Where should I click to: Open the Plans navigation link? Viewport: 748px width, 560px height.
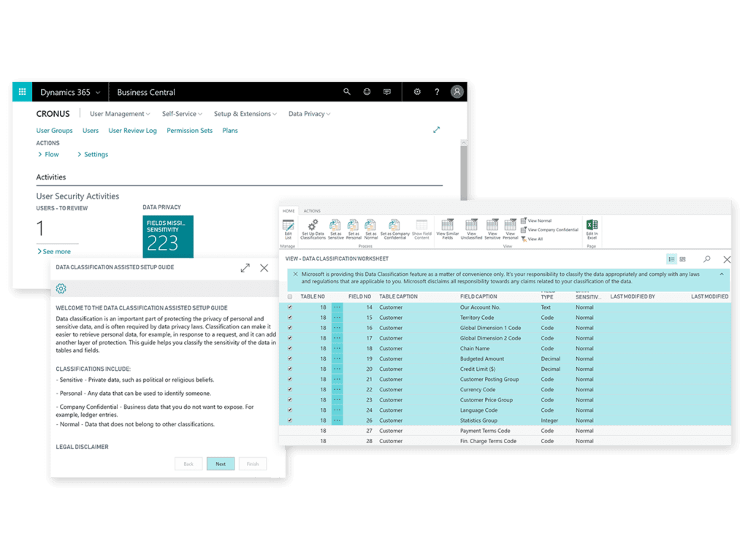230,131
